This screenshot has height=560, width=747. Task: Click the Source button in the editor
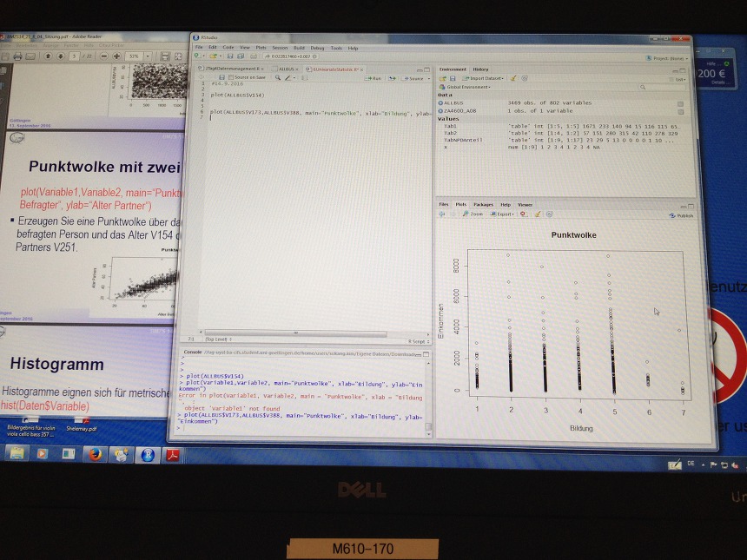click(413, 78)
